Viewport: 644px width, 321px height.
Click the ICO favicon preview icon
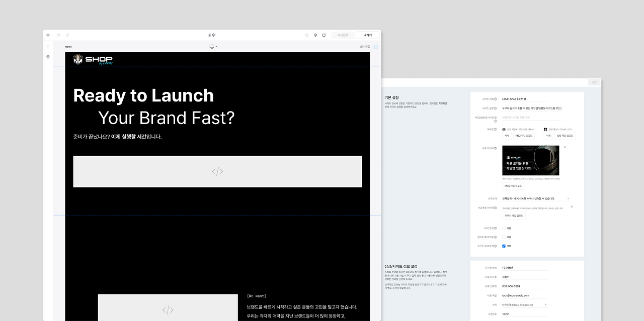click(545, 129)
